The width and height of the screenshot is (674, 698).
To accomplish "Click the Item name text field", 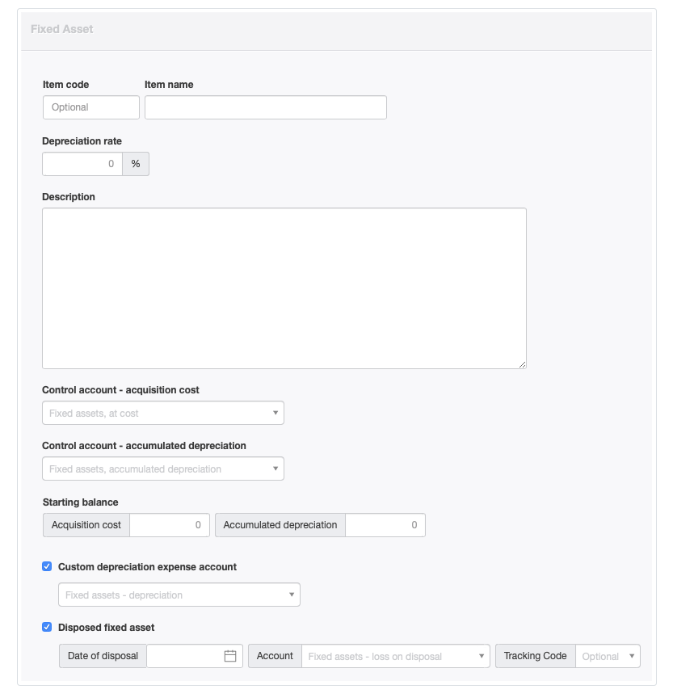I will (x=265, y=107).
